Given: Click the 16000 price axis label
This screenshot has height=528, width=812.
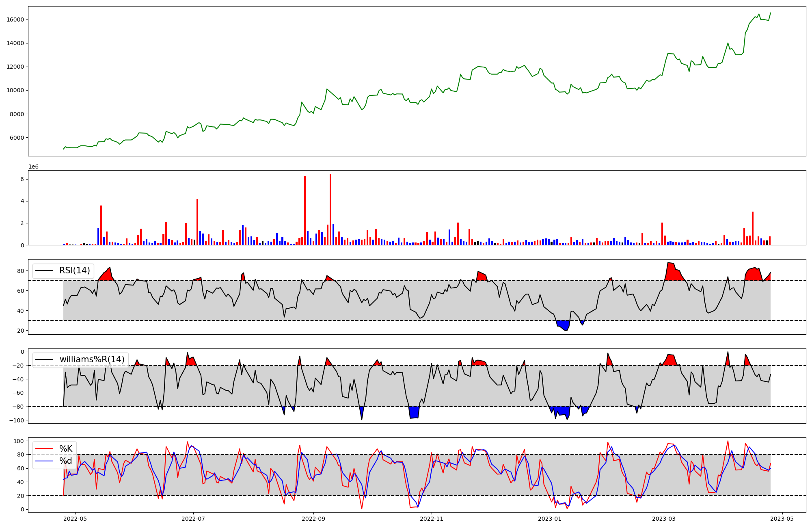Looking at the screenshot, I should tap(15, 19).
